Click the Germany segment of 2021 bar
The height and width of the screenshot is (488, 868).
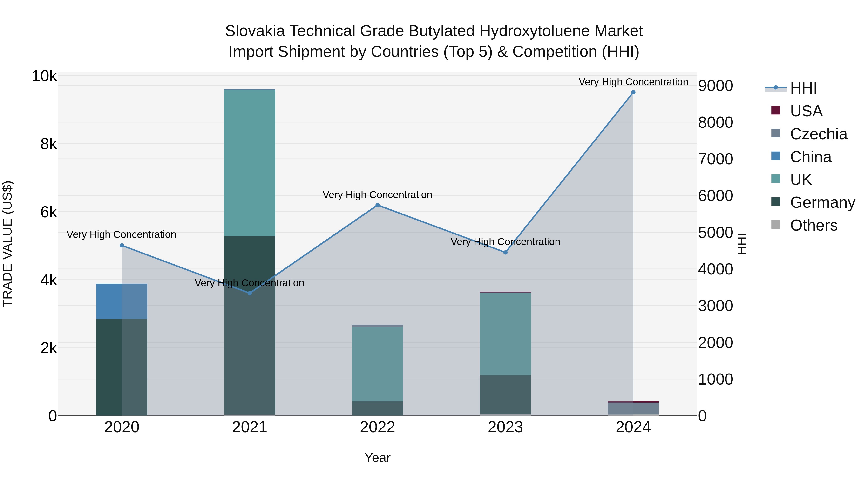pyautogui.click(x=250, y=325)
